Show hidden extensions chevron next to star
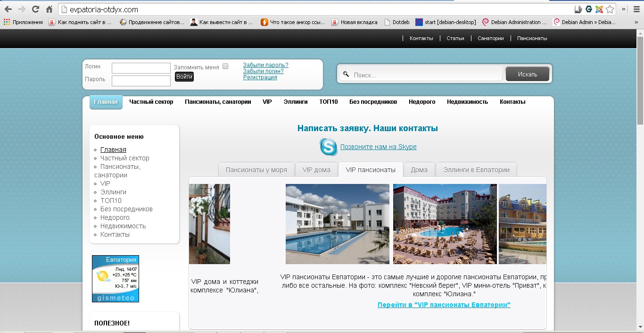644x333 pixels. coord(624,9)
